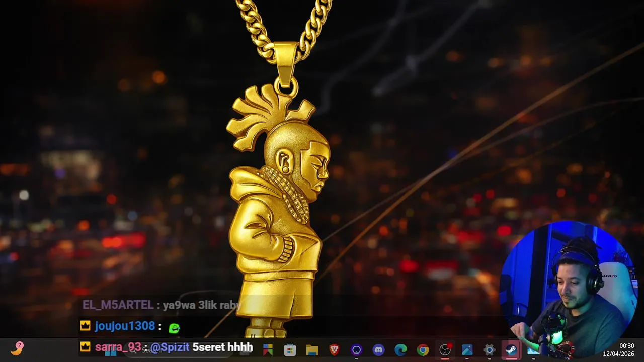The image size is (644, 362).
Task: Launch Microsoft Edge from the taskbar
Action: (x=400, y=350)
